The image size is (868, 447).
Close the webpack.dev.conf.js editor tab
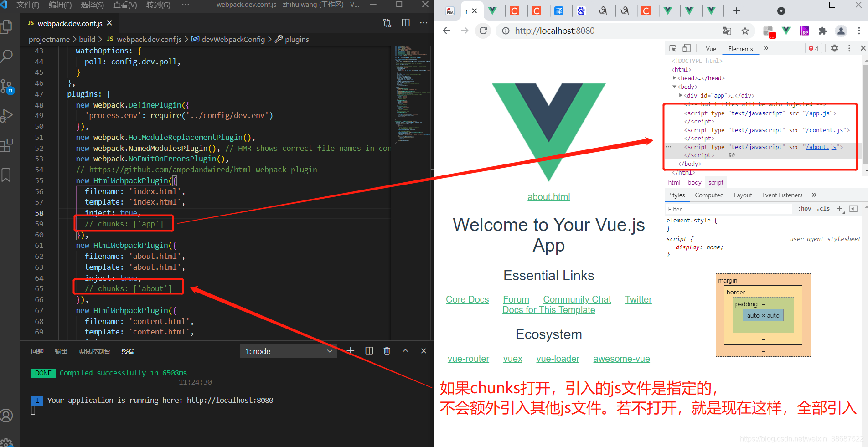[x=109, y=23]
